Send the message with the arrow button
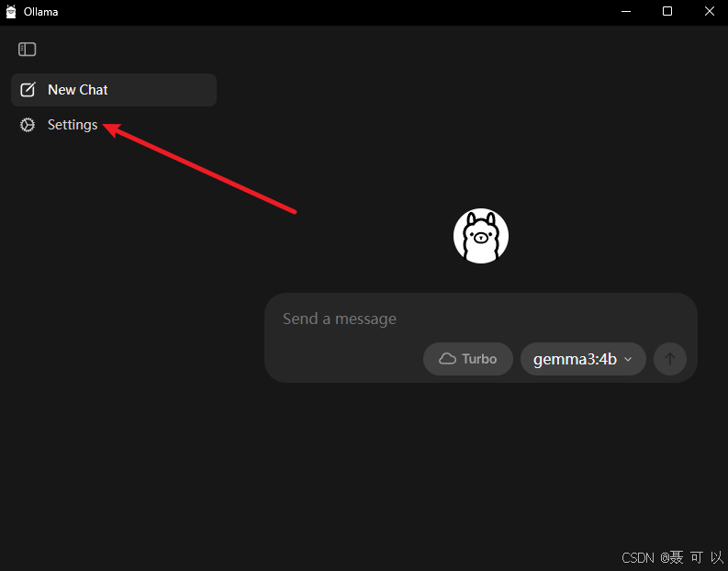 point(670,359)
